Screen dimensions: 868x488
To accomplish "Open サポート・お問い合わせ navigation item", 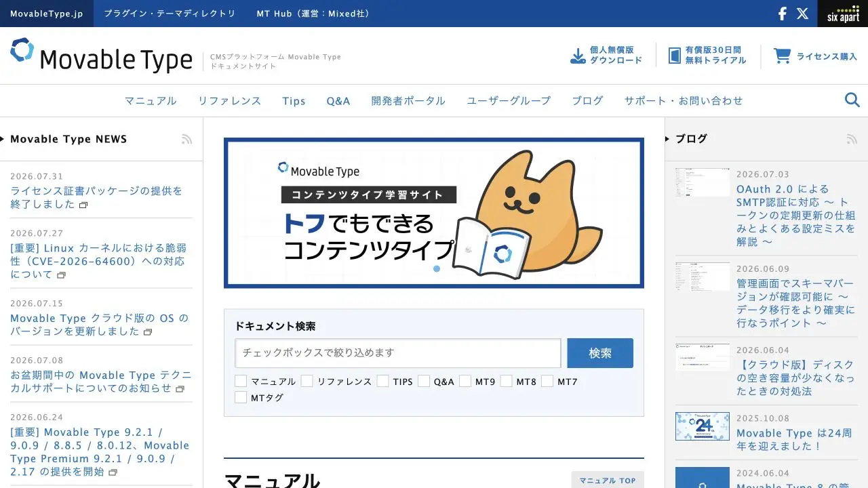I will [684, 101].
